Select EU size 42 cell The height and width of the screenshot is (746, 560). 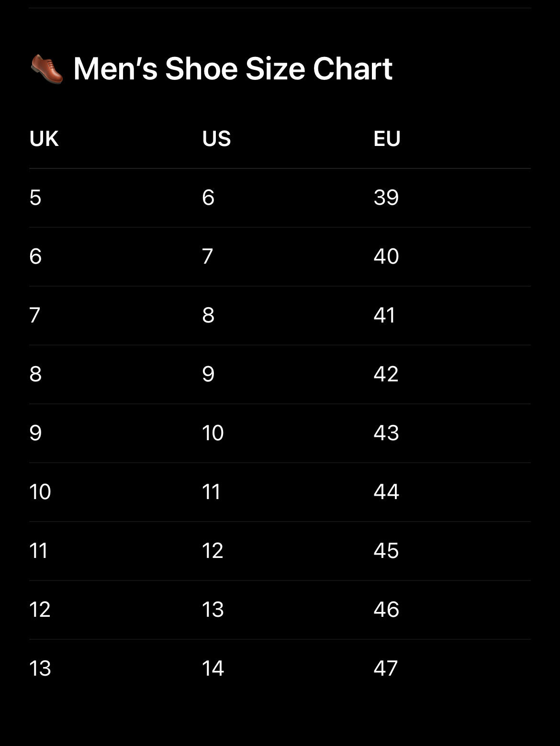386,374
